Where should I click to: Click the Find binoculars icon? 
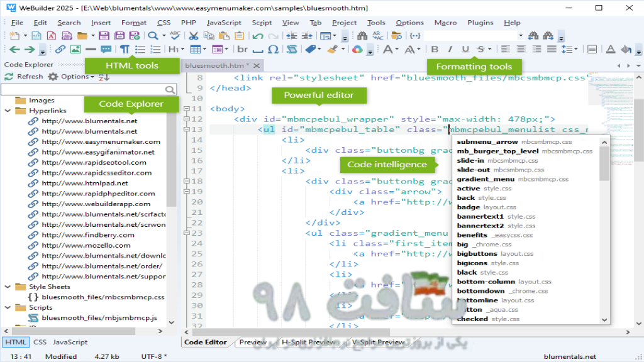[x=362, y=36]
